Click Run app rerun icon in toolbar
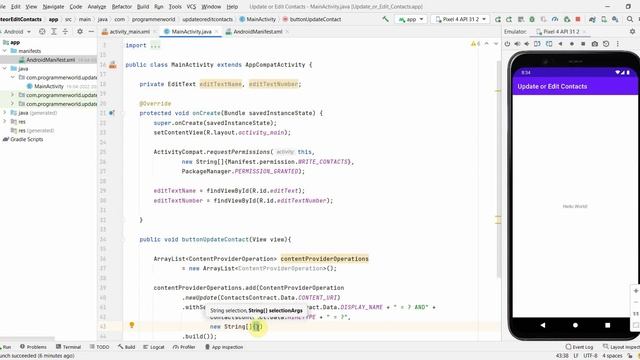This screenshot has width=640, height=360. 498,19
